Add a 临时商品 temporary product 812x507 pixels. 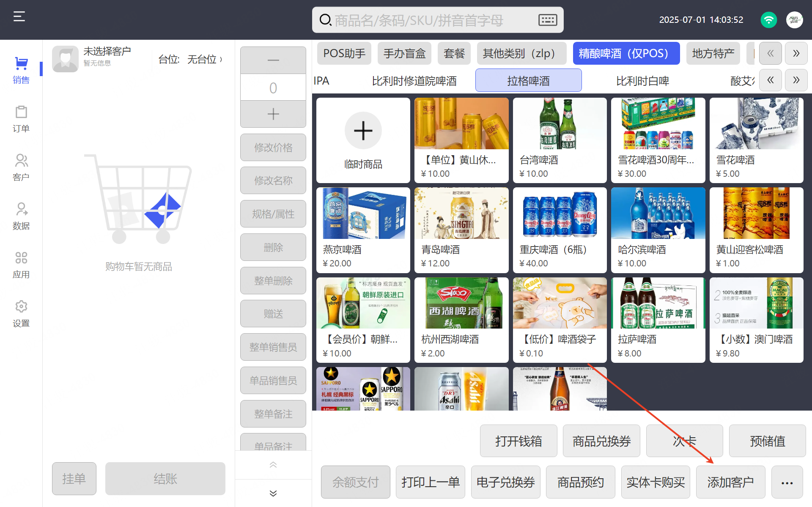[363, 140]
